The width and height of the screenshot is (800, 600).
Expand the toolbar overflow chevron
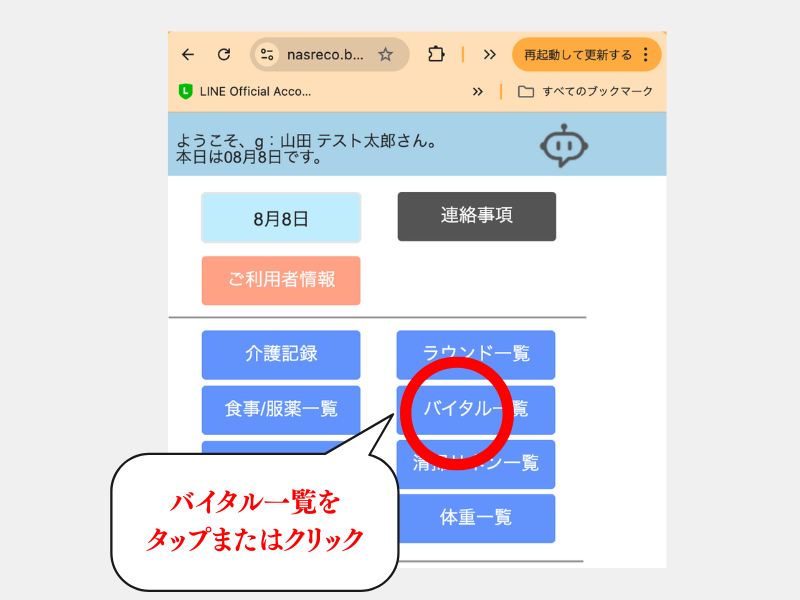point(489,55)
